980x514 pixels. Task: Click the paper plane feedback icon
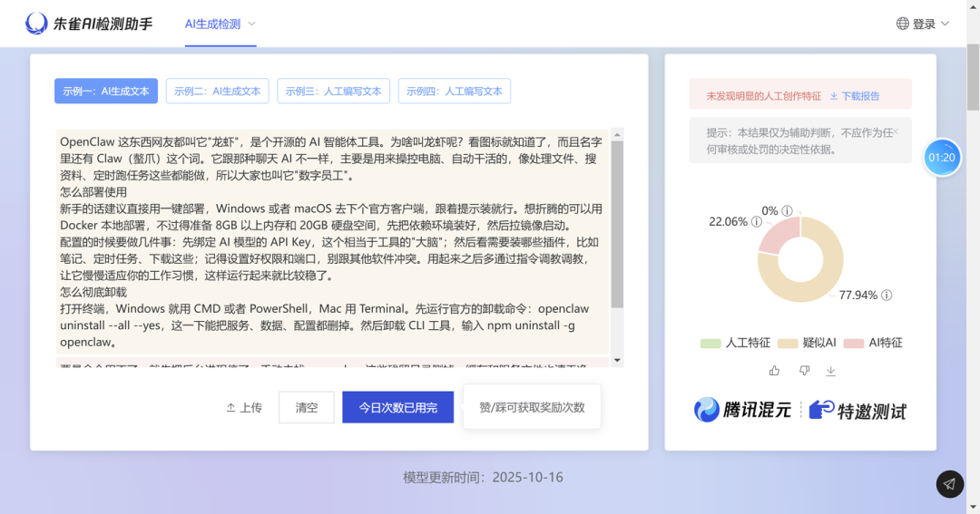tap(950, 484)
